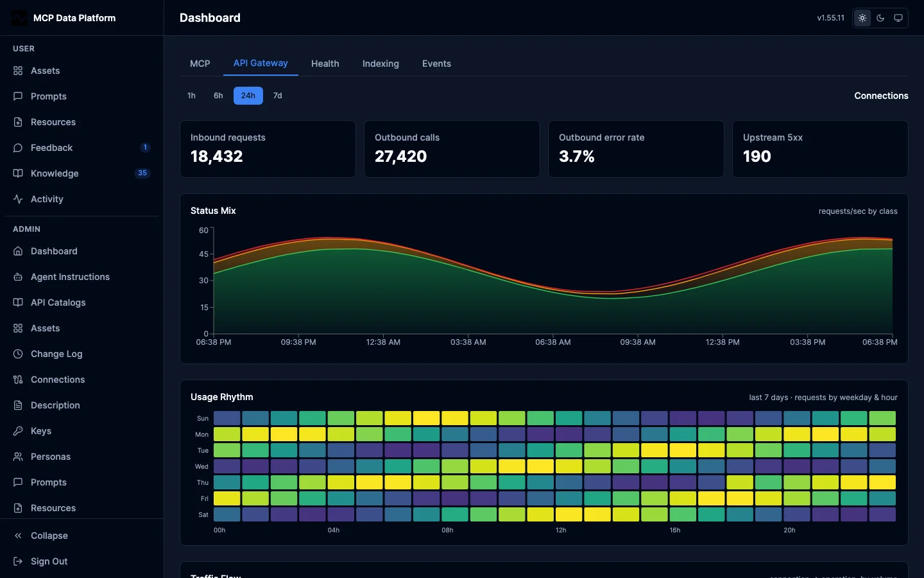Switch to the Indexing tab
Screen dimensions: 924x578
(381, 64)
